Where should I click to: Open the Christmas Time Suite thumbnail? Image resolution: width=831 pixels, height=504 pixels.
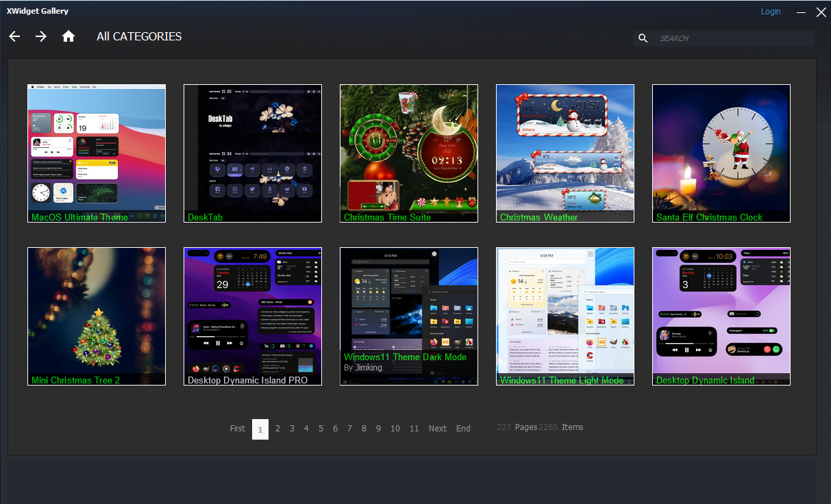tap(409, 153)
